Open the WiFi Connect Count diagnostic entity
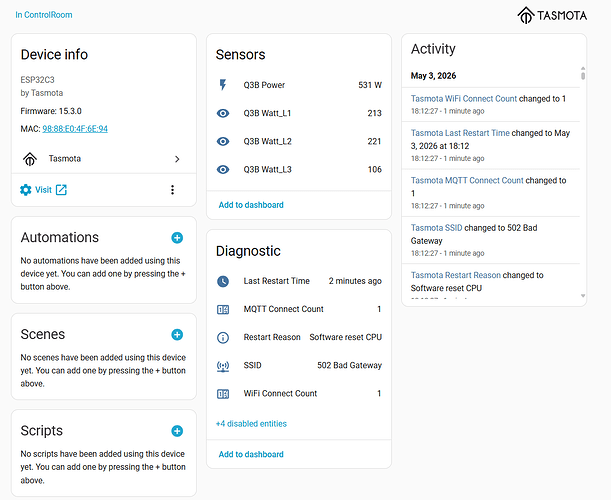This screenshot has width=611, height=500. coord(299,394)
